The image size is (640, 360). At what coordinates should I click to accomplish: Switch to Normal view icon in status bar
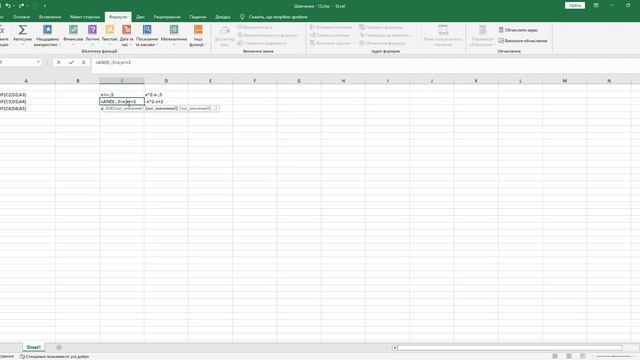555,356
